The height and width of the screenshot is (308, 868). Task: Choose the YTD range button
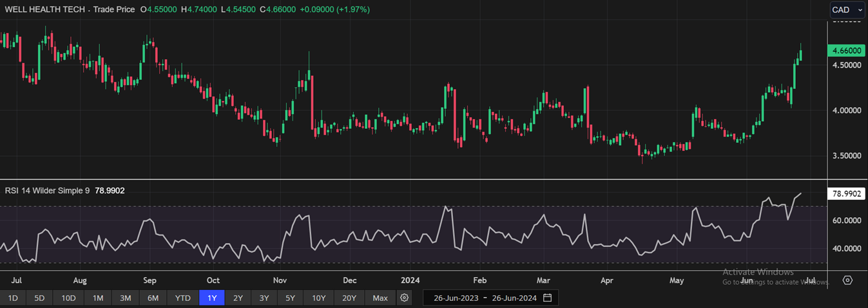point(183,298)
